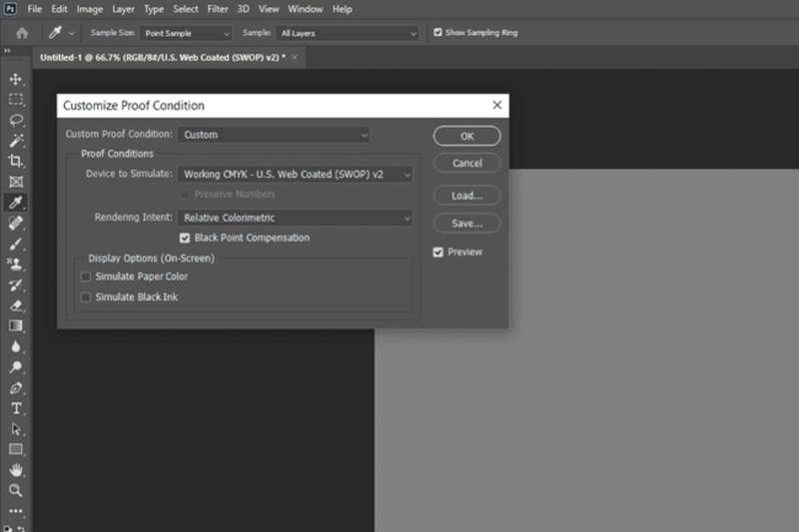Close the Untitled-1 document tab
The image size is (799, 532).
(295, 58)
